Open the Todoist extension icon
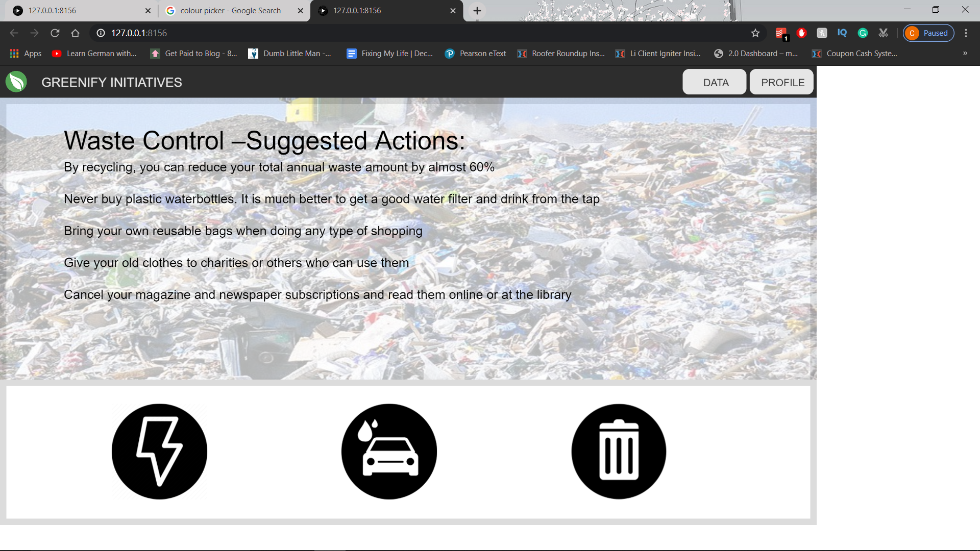 click(780, 33)
